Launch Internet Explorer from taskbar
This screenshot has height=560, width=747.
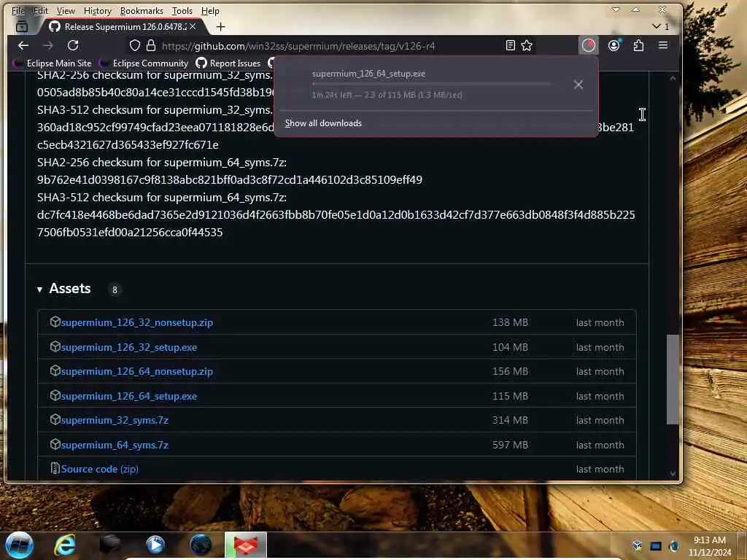(64, 545)
